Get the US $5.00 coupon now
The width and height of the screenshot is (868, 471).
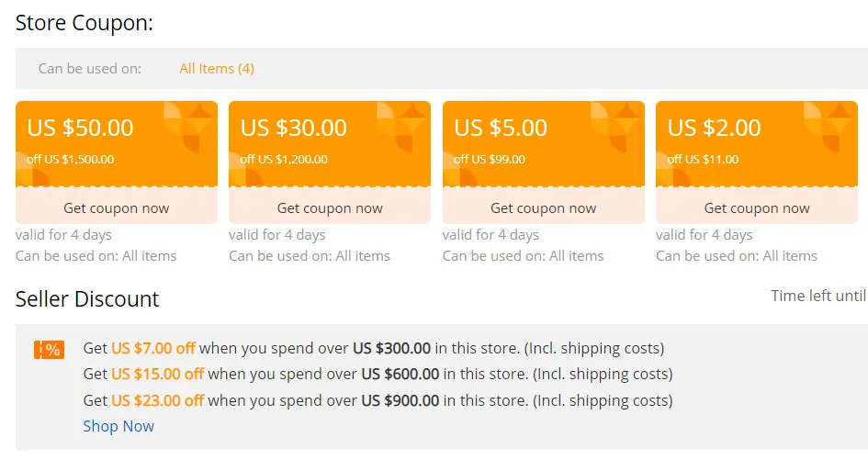pyautogui.click(x=544, y=207)
